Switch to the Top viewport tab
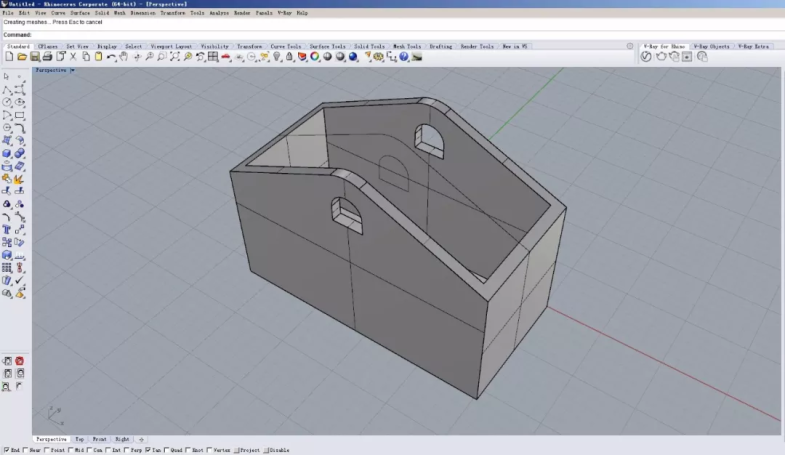 (79, 439)
